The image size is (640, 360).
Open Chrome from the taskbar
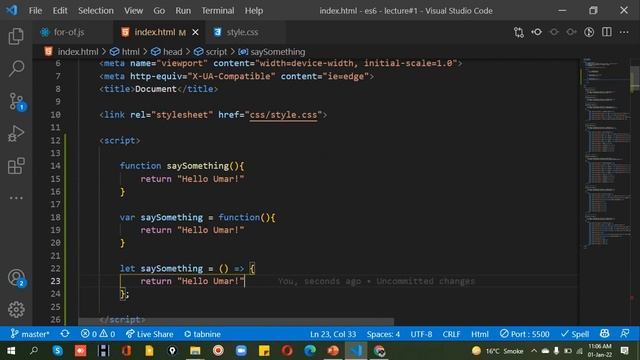click(379, 351)
